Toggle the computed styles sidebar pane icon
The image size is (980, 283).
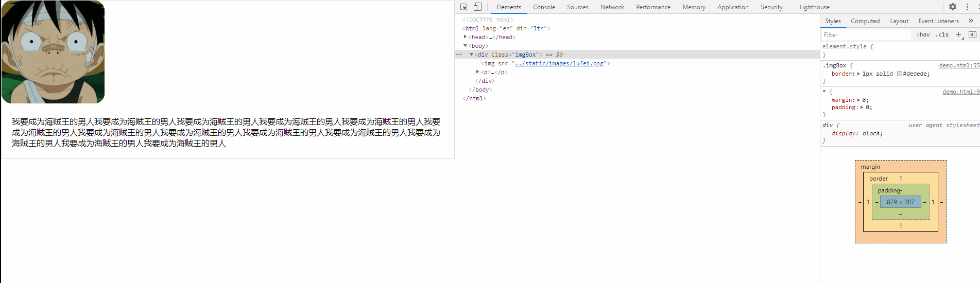point(972,34)
